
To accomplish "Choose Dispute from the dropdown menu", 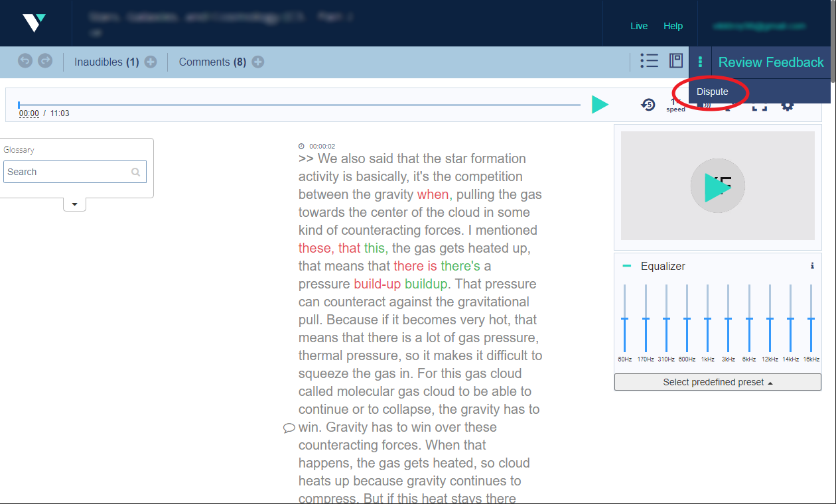I will click(713, 92).
